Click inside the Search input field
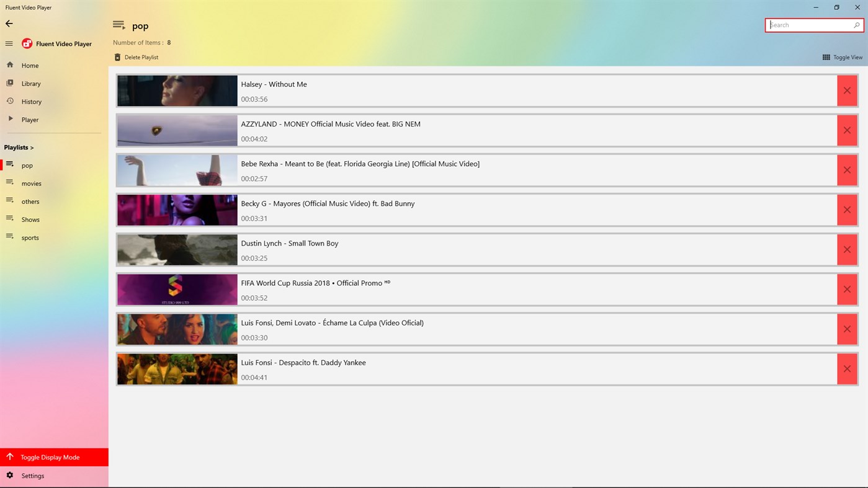This screenshot has width=868, height=488. click(x=807, y=25)
